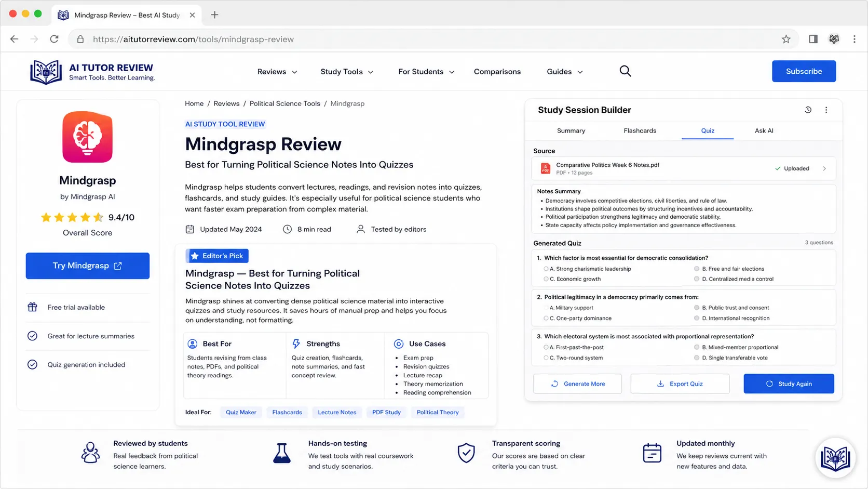Image resolution: width=868 pixels, height=489 pixels.
Task: Go forward with the browser arrow
Action: click(34, 39)
